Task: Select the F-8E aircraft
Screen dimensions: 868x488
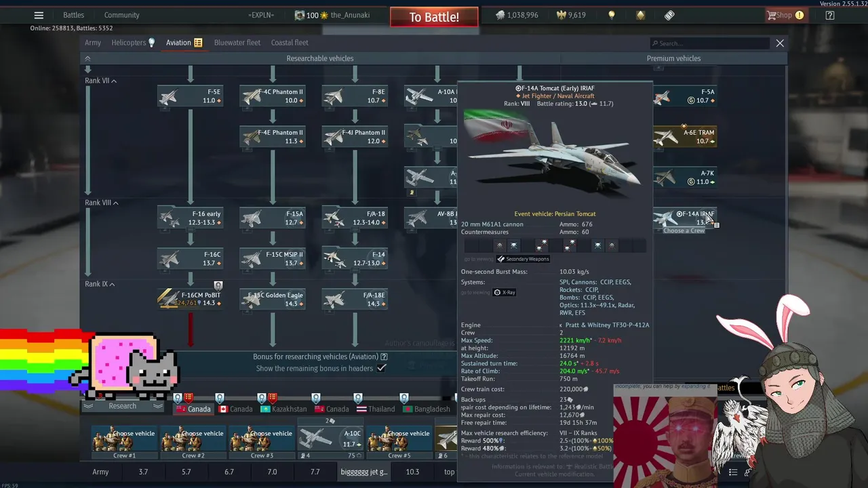Action: click(x=355, y=96)
